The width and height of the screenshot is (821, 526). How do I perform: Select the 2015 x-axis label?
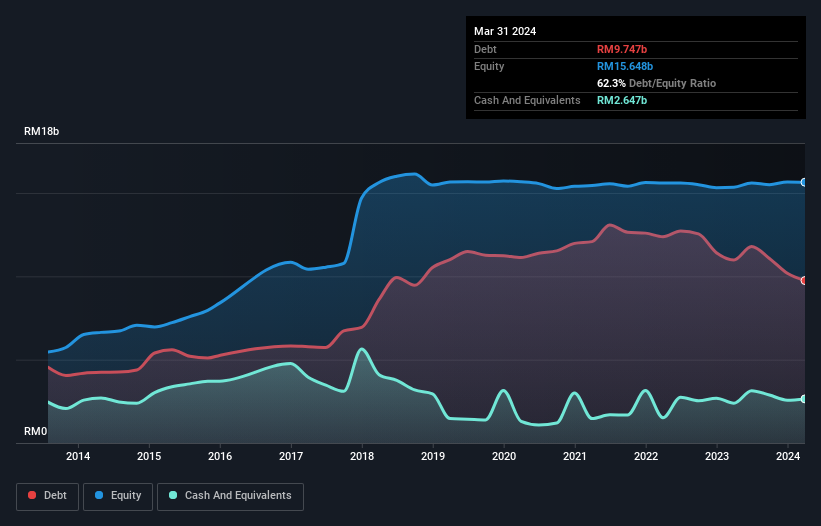point(149,456)
